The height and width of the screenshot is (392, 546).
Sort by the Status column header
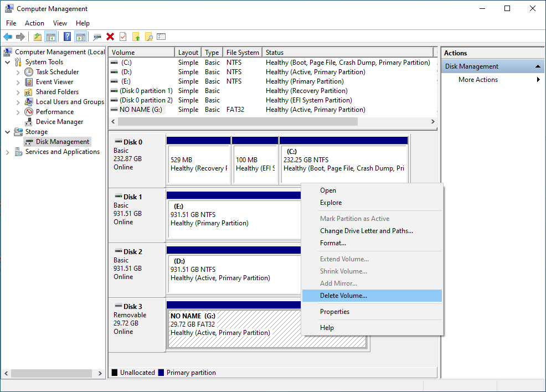click(x=348, y=52)
